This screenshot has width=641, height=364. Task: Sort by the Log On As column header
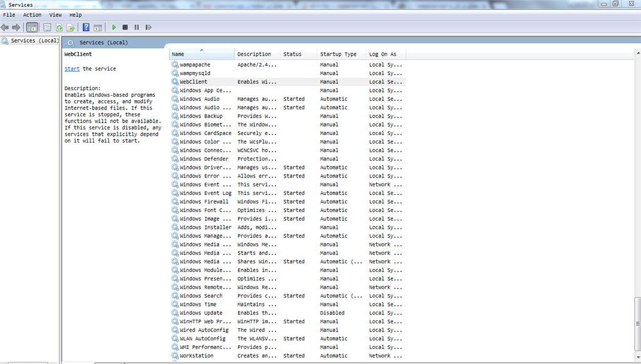(386, 54)
